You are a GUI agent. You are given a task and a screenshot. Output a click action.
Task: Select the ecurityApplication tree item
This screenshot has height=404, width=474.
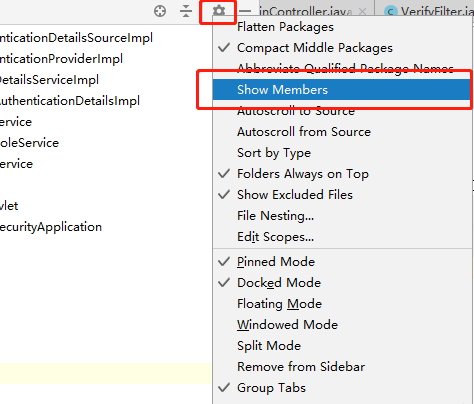51,227
